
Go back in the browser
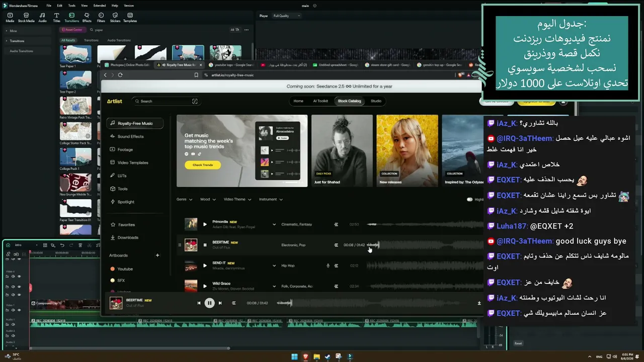point(105,75)
